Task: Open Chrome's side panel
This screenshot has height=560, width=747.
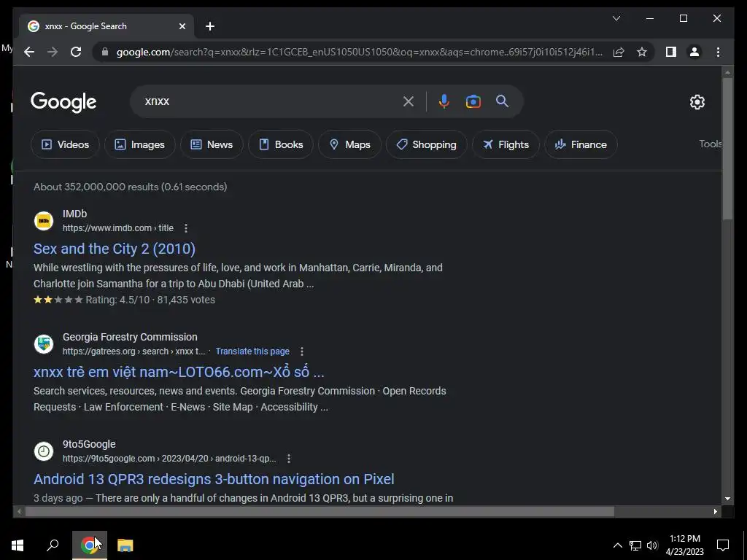Action: [x=671, y=52]
